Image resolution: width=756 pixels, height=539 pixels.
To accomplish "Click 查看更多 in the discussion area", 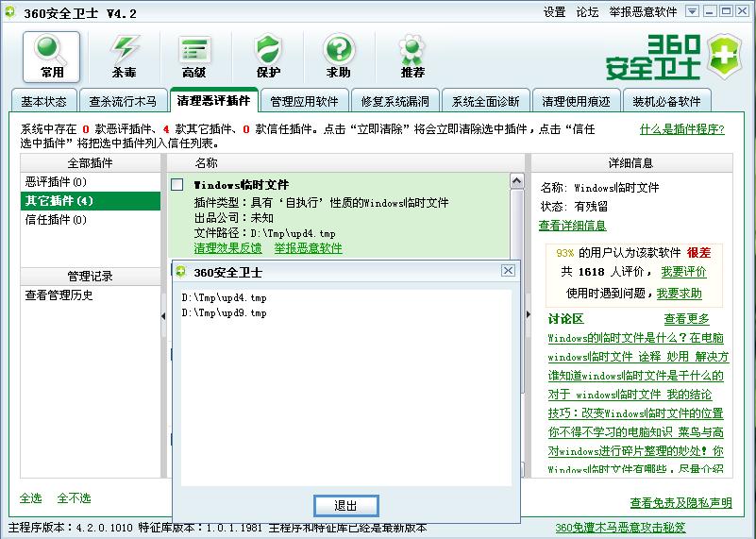I will pos(686,319).
